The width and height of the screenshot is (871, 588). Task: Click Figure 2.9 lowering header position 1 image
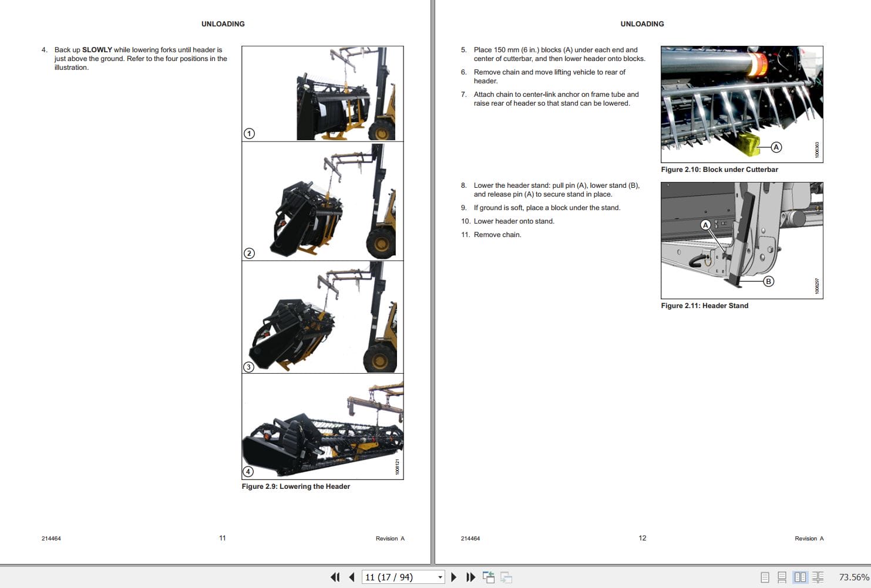pos(322,94)
